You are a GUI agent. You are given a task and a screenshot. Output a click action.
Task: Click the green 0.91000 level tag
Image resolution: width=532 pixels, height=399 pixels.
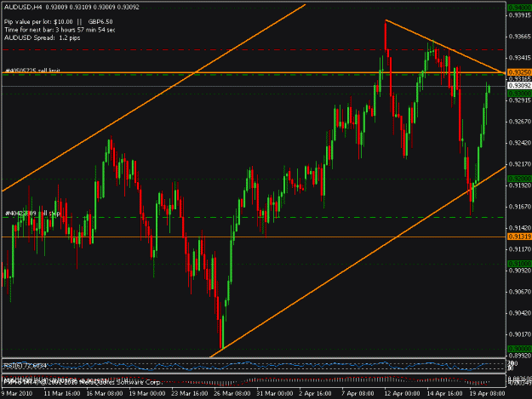[x=519, y=264]
